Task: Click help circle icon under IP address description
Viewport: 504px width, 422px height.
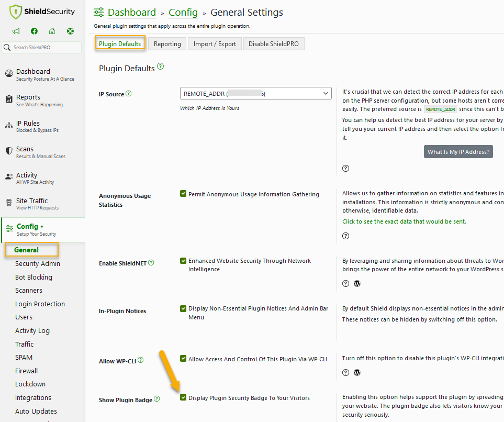Action: point(345,169)
